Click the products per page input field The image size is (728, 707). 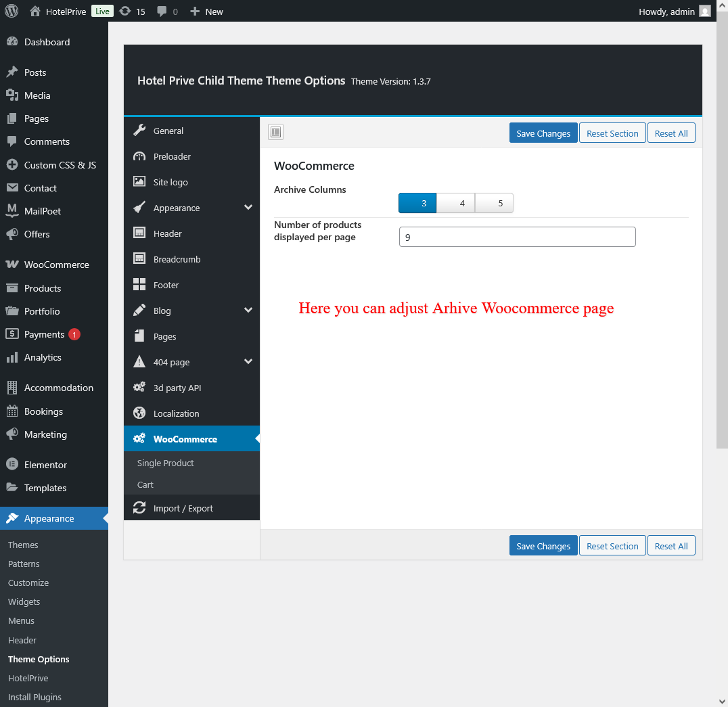coord(517,237)
